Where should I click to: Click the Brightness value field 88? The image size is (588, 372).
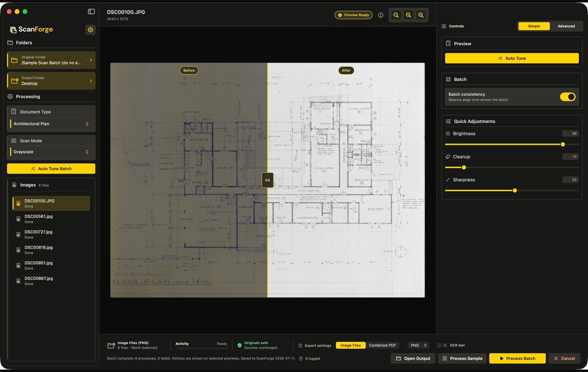tap(570, 134)
